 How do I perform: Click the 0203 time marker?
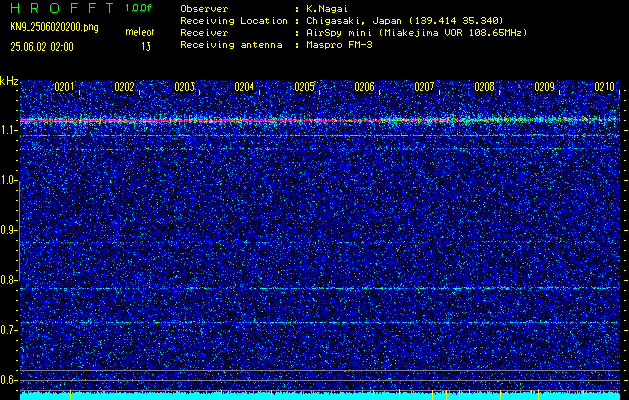pyautogui.click(x=185, y=87)
